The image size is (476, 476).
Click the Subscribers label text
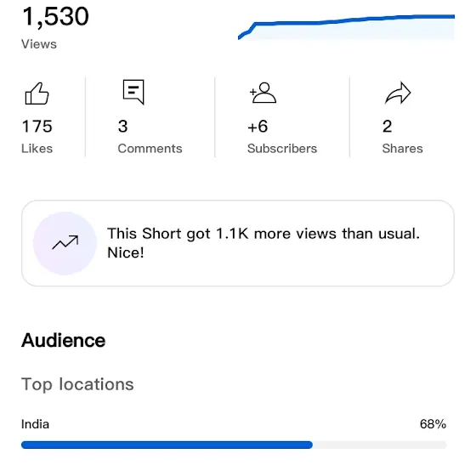pyautogui.click(x=282, y=149)
